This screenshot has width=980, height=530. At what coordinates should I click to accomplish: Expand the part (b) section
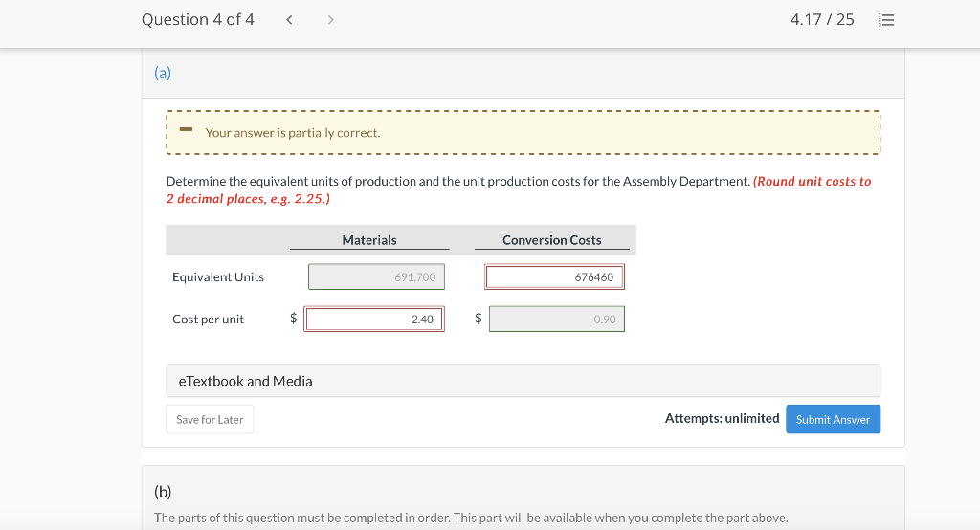click(x=163, y=492)
